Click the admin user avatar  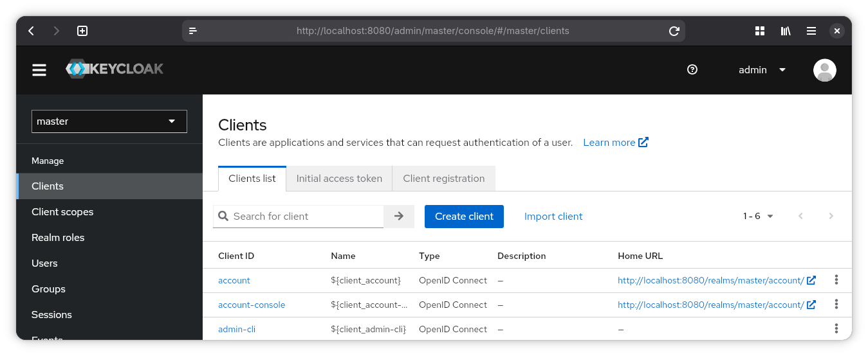click(x=824, y=70)
